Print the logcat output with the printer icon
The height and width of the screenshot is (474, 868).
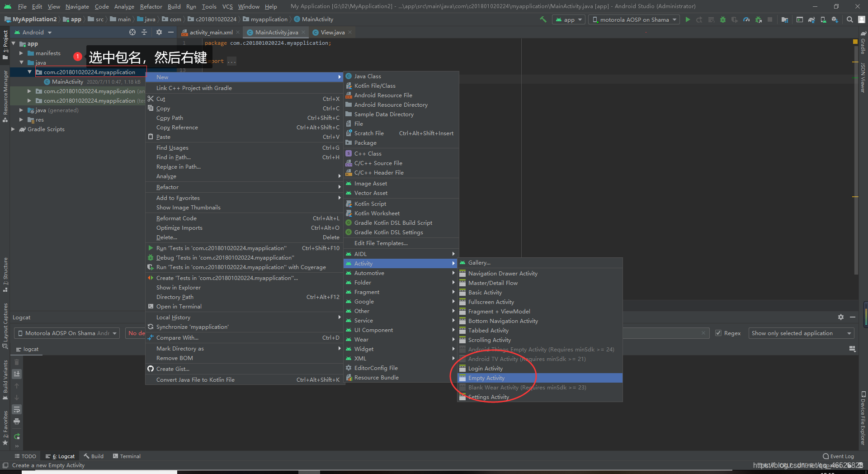click(17, 421)
